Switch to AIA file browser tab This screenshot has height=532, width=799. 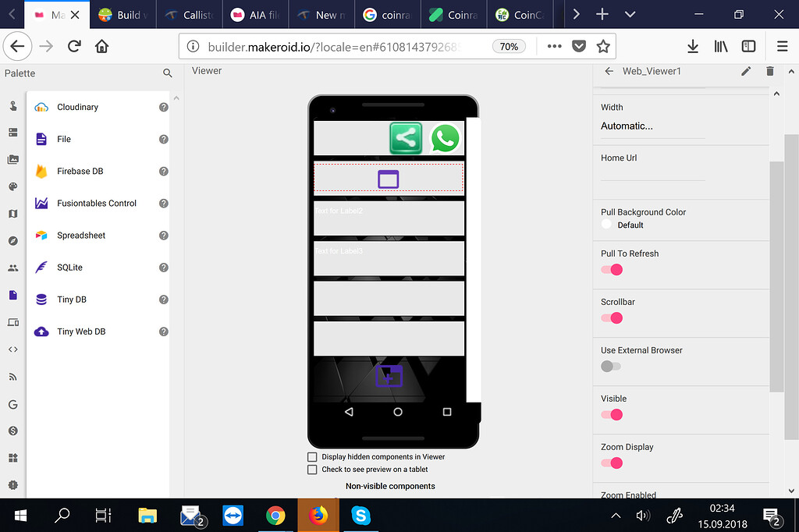(255, 15)
